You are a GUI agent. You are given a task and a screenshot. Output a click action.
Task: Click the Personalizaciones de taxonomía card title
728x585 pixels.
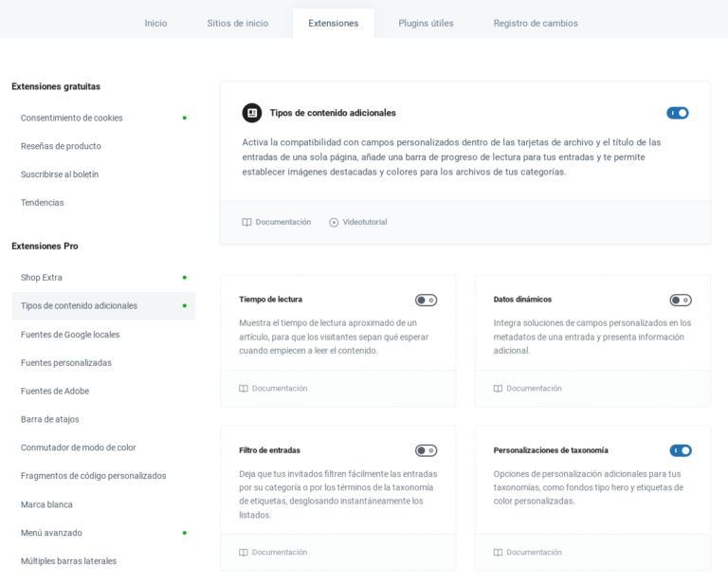pyautogui.click(x=551, y=450)
